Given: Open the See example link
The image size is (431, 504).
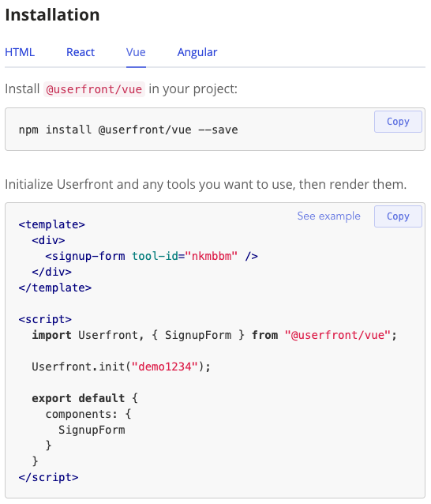Looking at the screenshot, I should click(328, 216).
